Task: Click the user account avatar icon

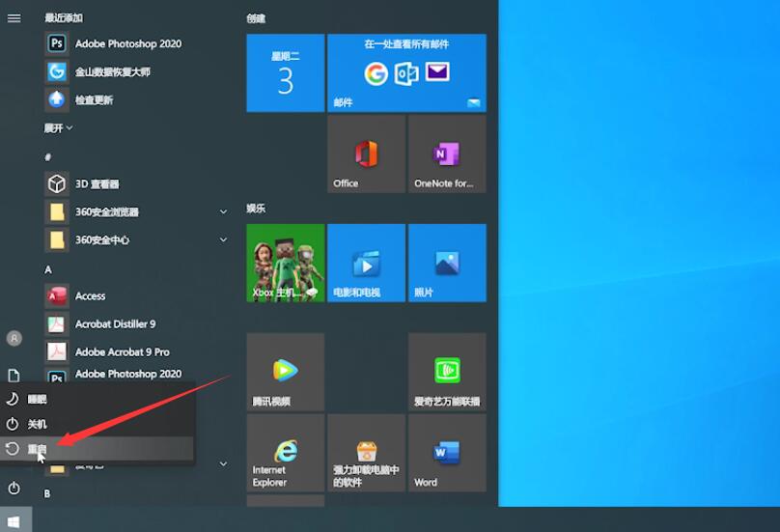Action: [14, 338]
